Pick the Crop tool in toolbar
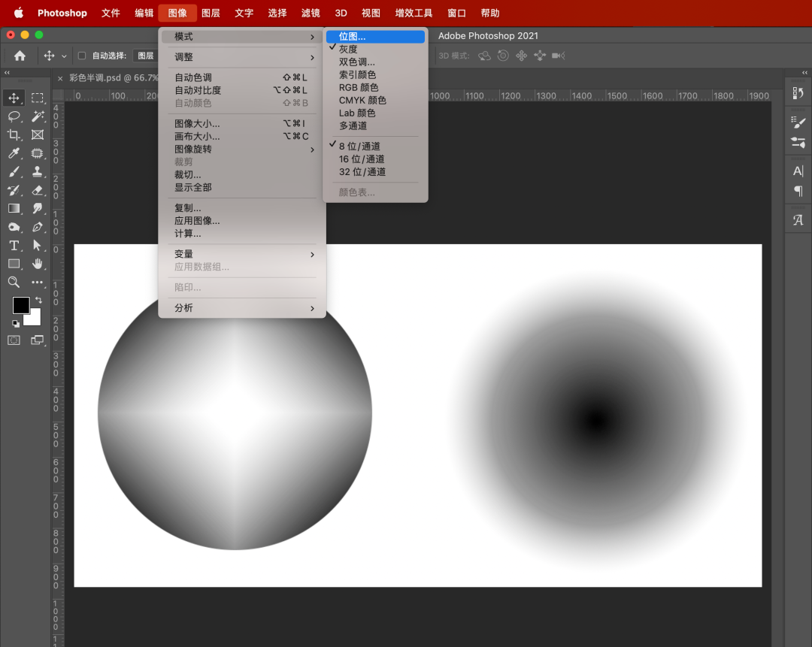This screenshot has height=647, width=812. click(14, 135)
